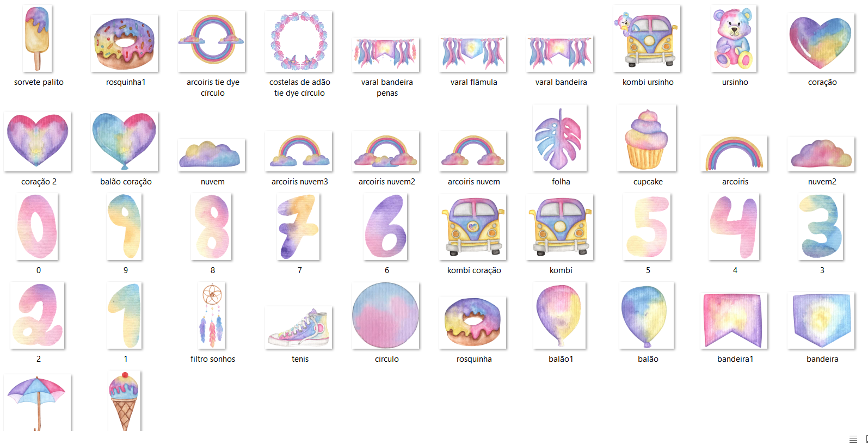
Task: Open the filtro sonhos dreamcatcher file
Action: [x=212, y=316]
